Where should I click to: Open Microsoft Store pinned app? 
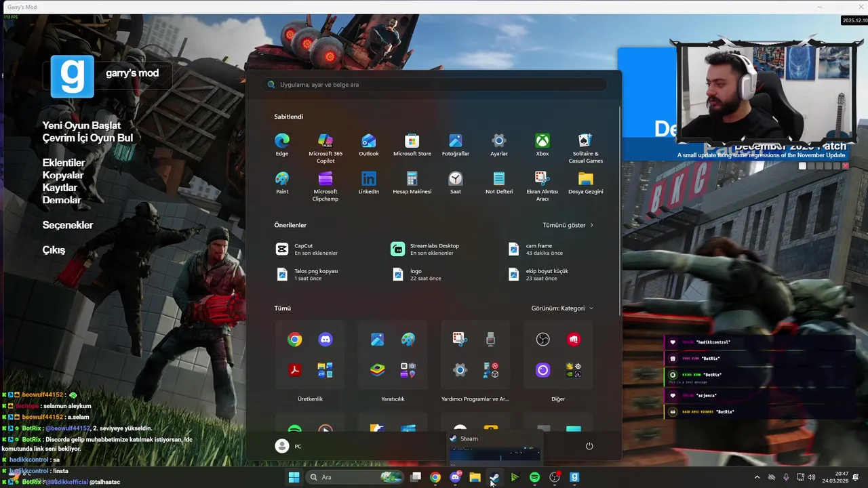click(412, 145)
